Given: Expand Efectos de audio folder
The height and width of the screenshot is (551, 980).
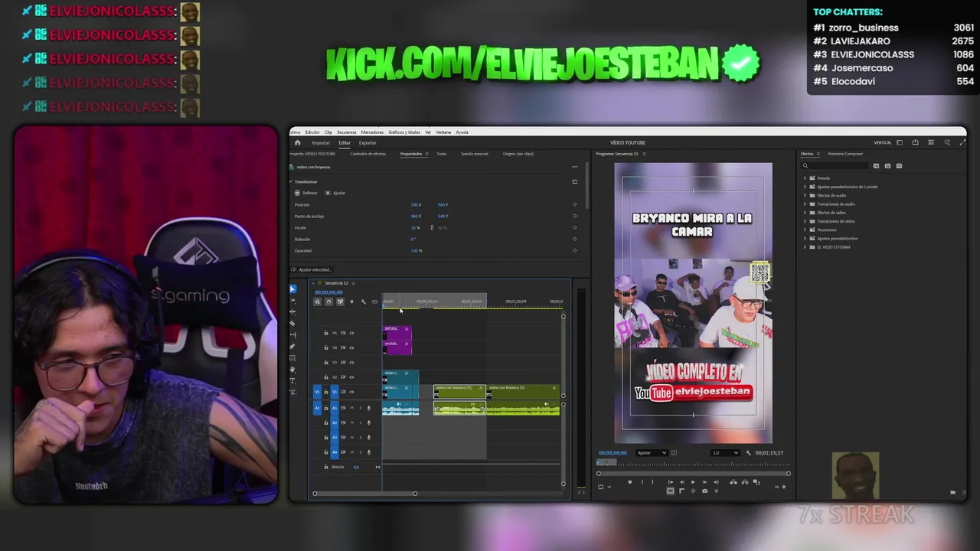Looking at the screenshot, I should click(x=805, y=195).
